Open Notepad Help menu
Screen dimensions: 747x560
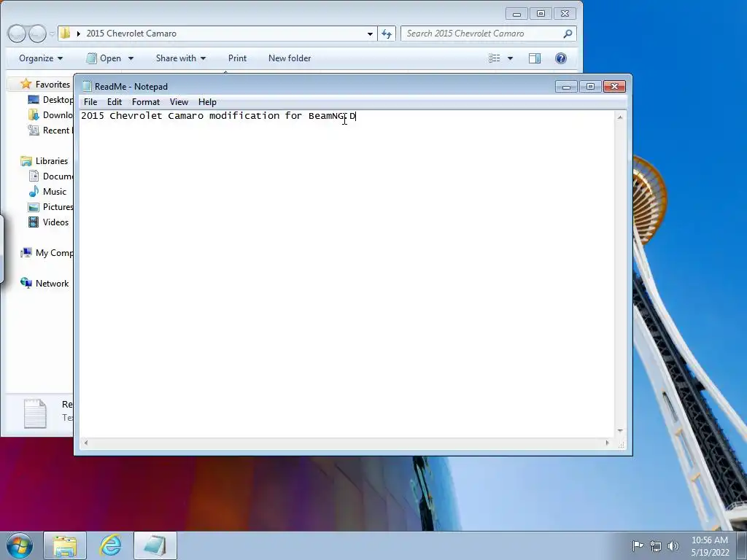coord(207,102)
